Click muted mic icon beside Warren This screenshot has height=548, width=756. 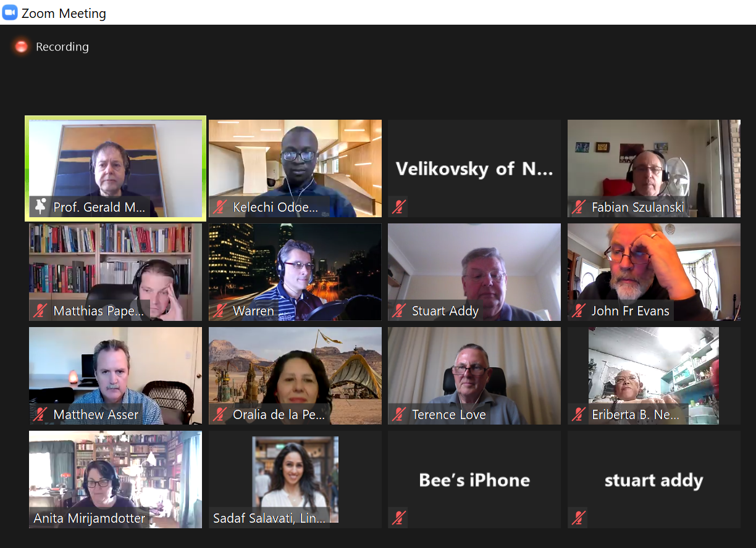point(220,310)
